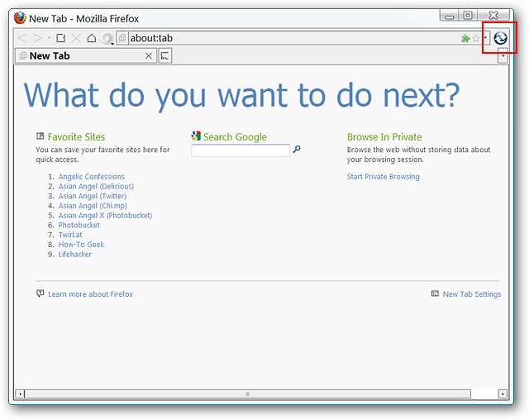The image size is (529, 420).
Task: Open the Lifehacker link
Action: pos(75,255)
